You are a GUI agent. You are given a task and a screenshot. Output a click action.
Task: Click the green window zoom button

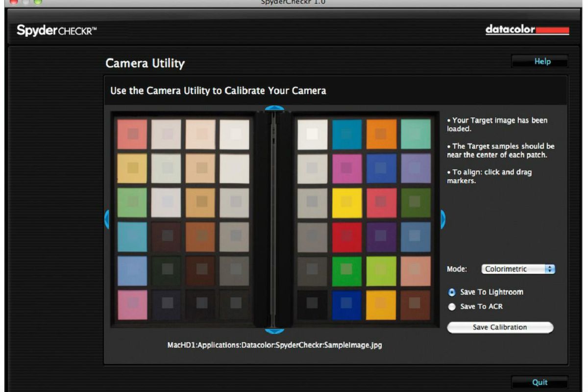tap(38, 2)
